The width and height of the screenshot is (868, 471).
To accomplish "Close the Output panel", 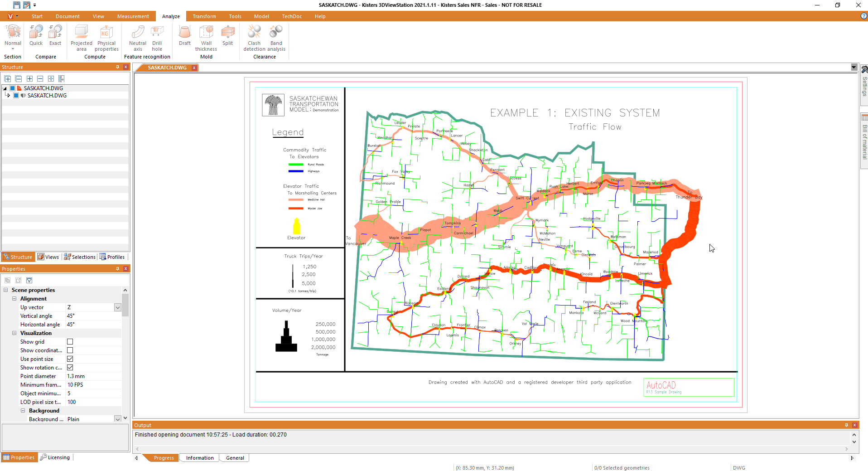I will coord(855,425).
